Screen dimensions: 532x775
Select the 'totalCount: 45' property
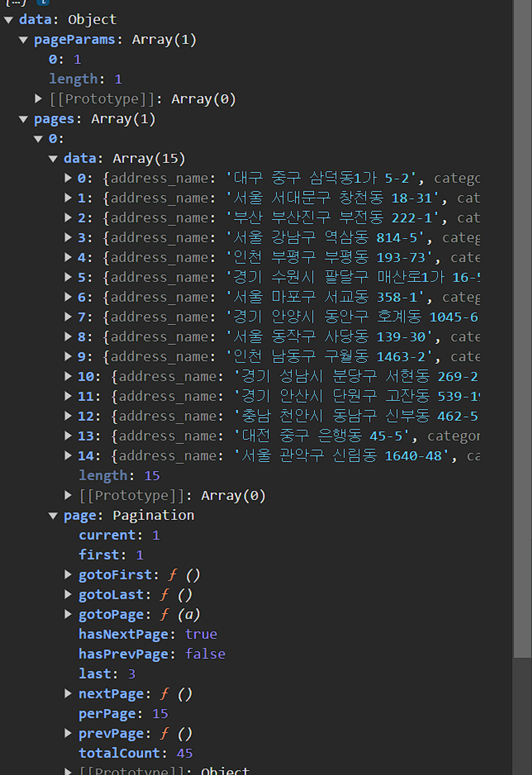coord(136,753)
